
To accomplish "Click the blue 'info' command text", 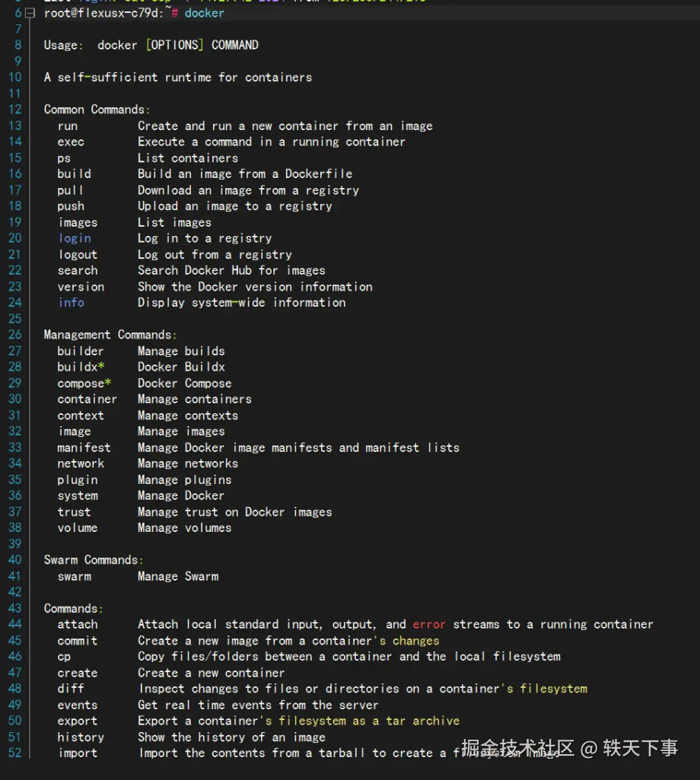I will click(x=72, y=303).
